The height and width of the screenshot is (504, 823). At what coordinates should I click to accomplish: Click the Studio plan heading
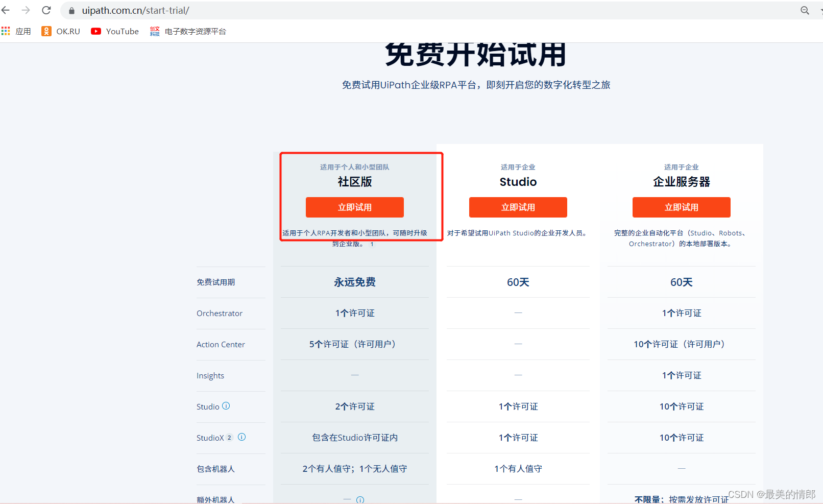point(518,182)
